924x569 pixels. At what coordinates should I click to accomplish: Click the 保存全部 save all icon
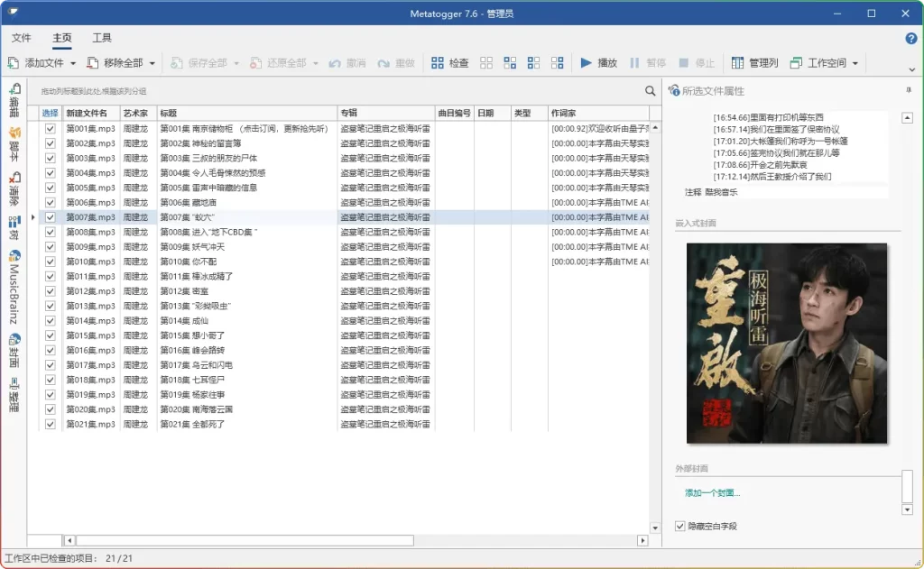pos(176,62)
